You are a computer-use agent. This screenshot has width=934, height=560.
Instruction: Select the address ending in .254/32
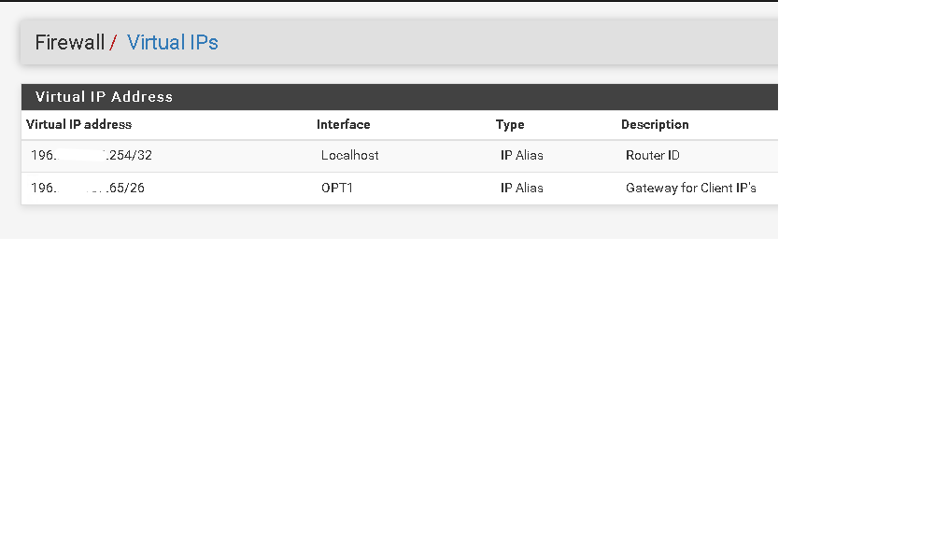[x=92, y=155]
